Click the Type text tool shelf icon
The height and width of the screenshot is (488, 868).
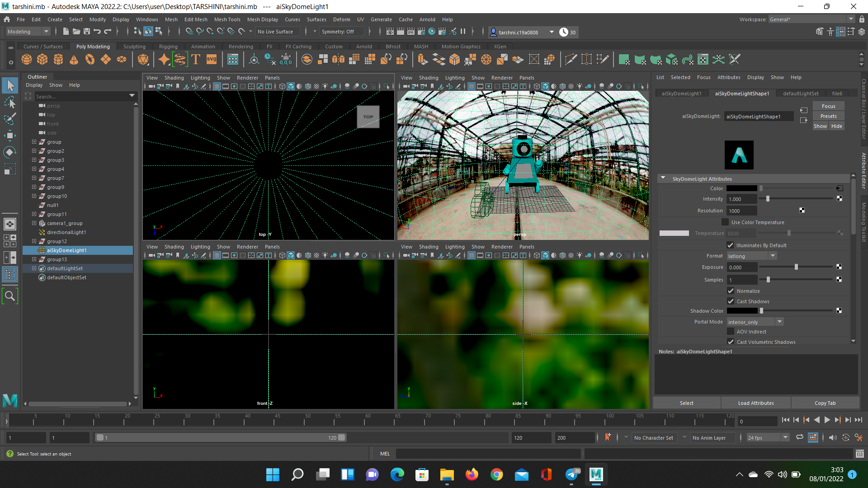pos(196,59)
